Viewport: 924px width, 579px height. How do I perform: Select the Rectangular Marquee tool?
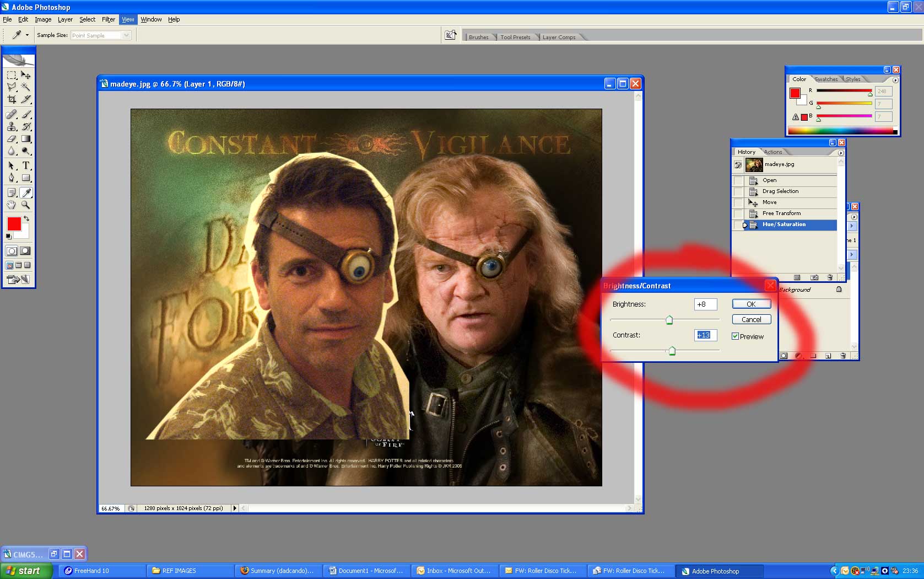12,75
